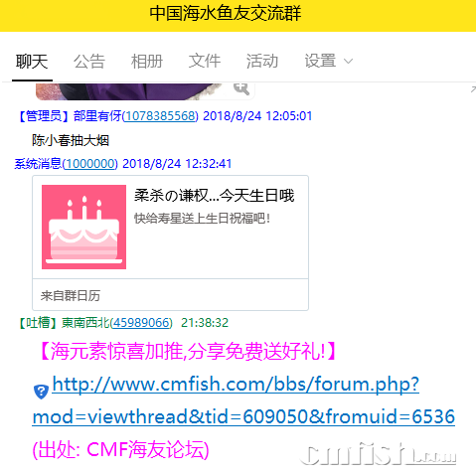Click the mod=viewthread&tid=609050 link line
Screen dimensions: 476x476
pos(243,416)
